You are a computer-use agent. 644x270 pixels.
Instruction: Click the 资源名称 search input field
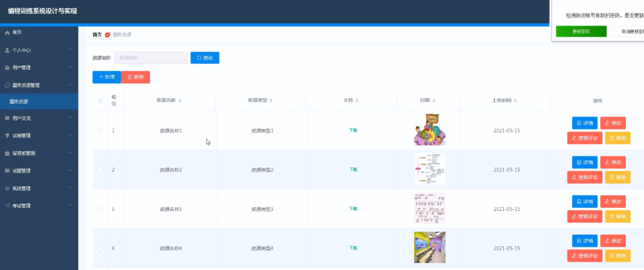[151, 58]
